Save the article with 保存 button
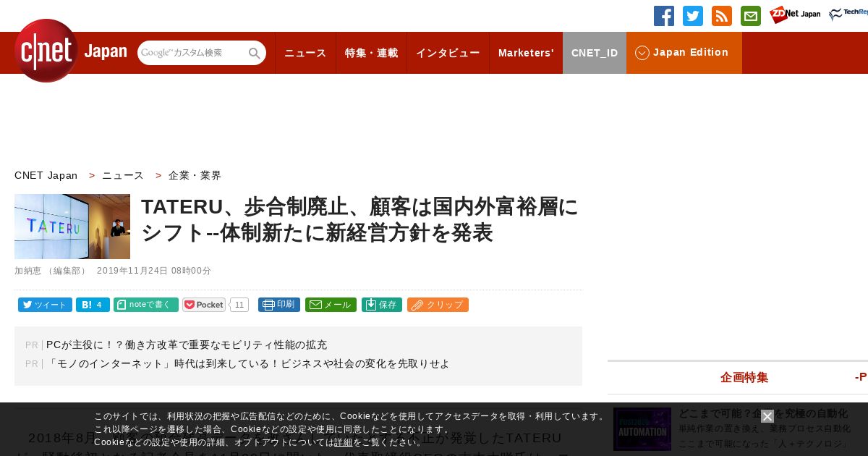 382,305
